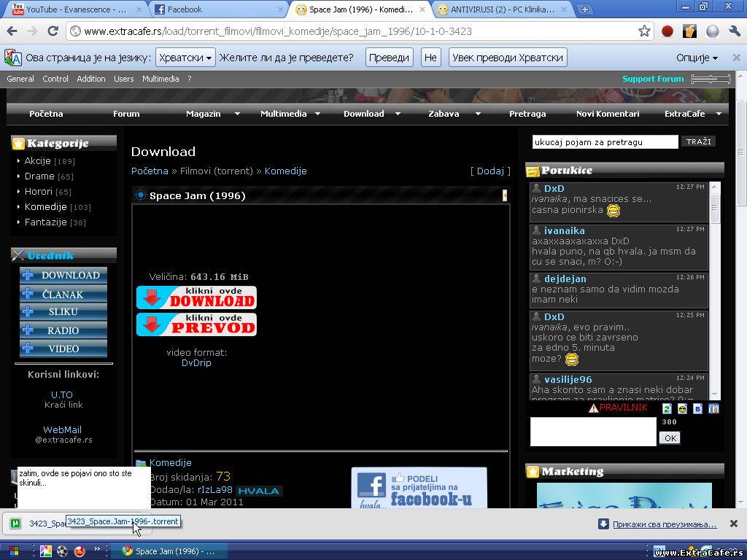Viewport: 747px width, 560px height.
Task: Click the red circle extension icon
Action: pyautogui.click(x=667, y=31)
